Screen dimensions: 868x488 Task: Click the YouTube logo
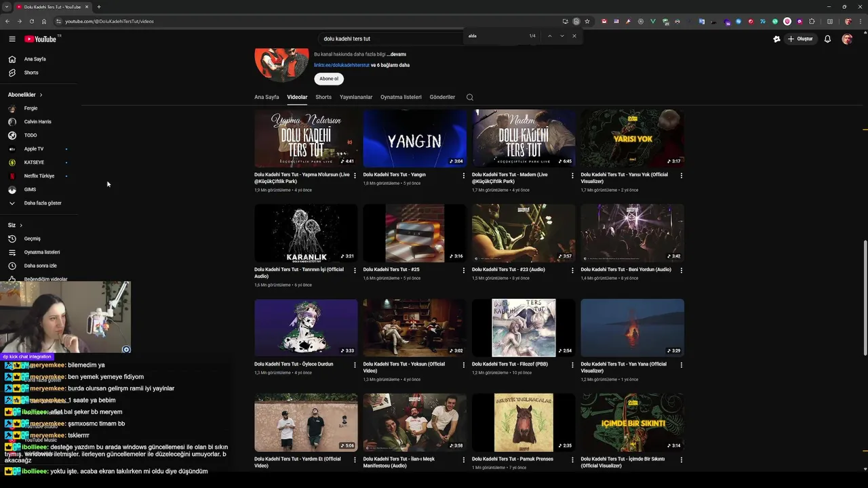(x=41, y=39)
